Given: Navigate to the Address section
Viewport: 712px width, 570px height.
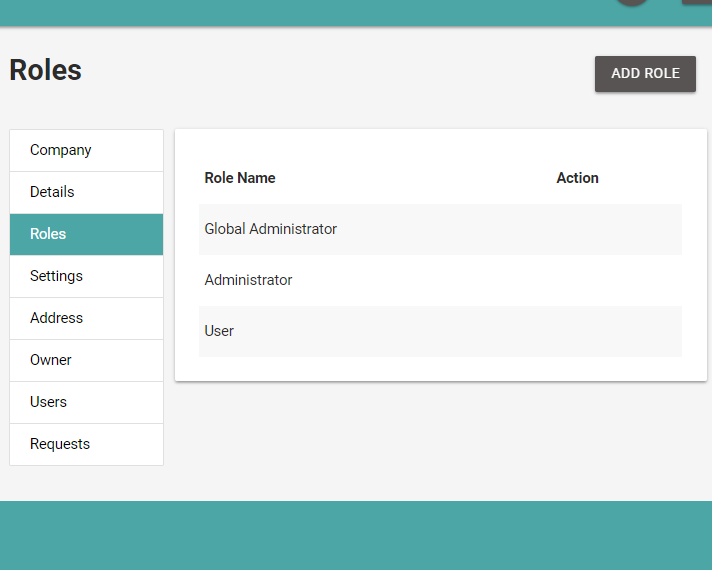Looking at the screenshot, I should point(86,318).
